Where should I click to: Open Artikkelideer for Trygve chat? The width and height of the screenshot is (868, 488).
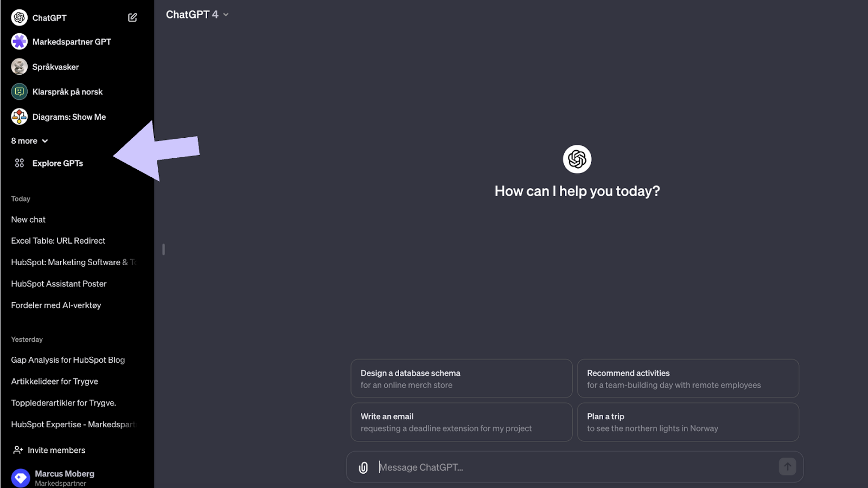54,381
